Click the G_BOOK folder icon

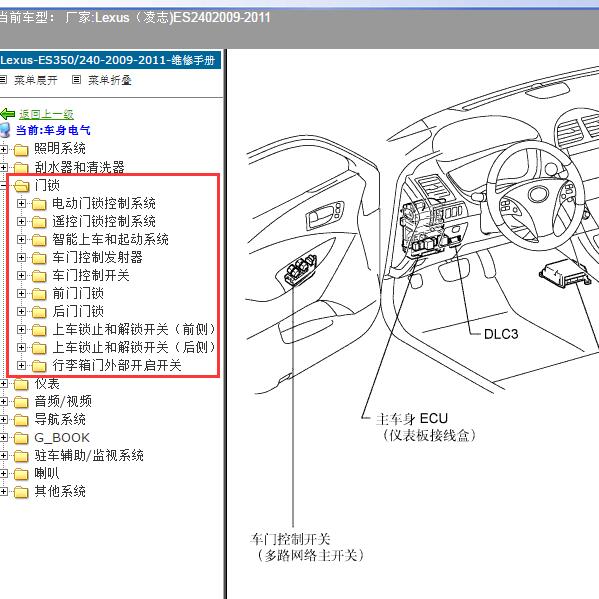pyautogui.click(x=21, y=438)
